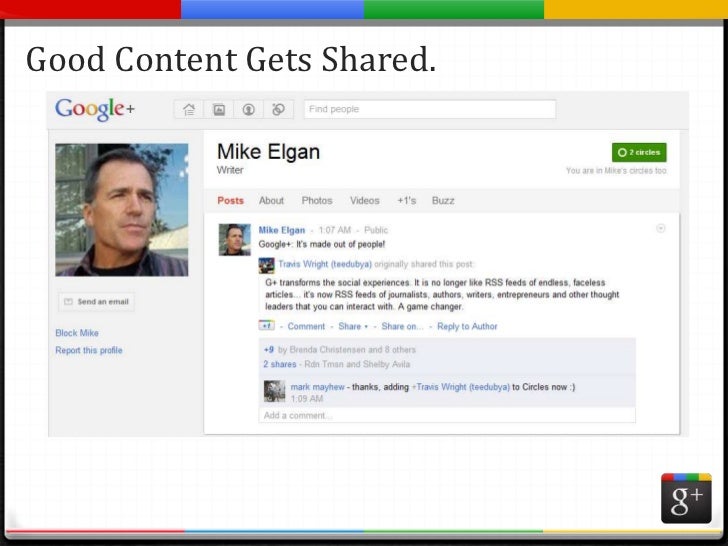Click Mike Elgan's large profile photo

point(122,210)
